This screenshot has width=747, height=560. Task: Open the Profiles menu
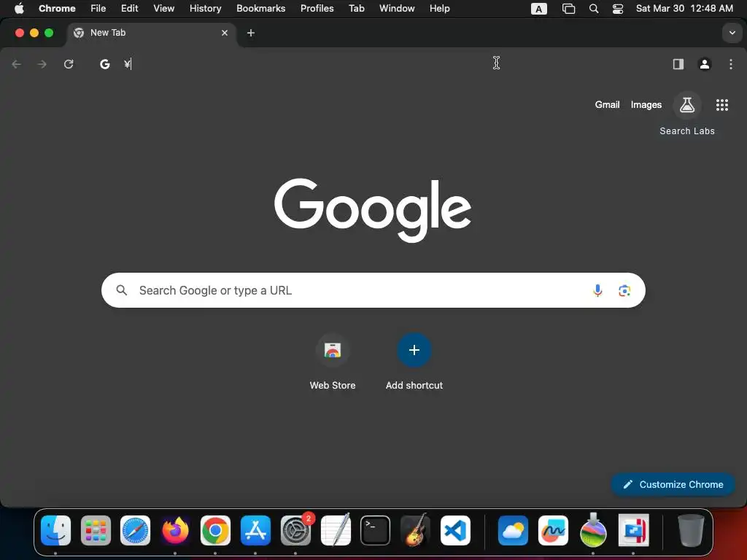[317, 9]
